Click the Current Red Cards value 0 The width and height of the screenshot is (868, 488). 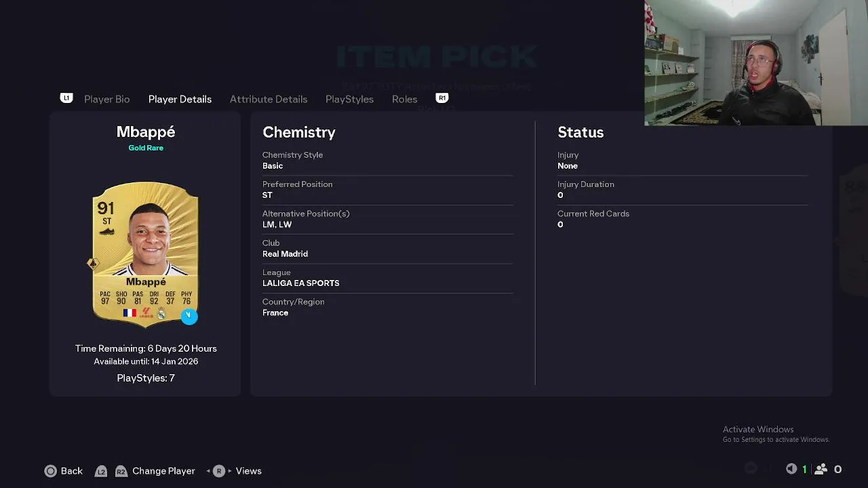tap(560, 224)
